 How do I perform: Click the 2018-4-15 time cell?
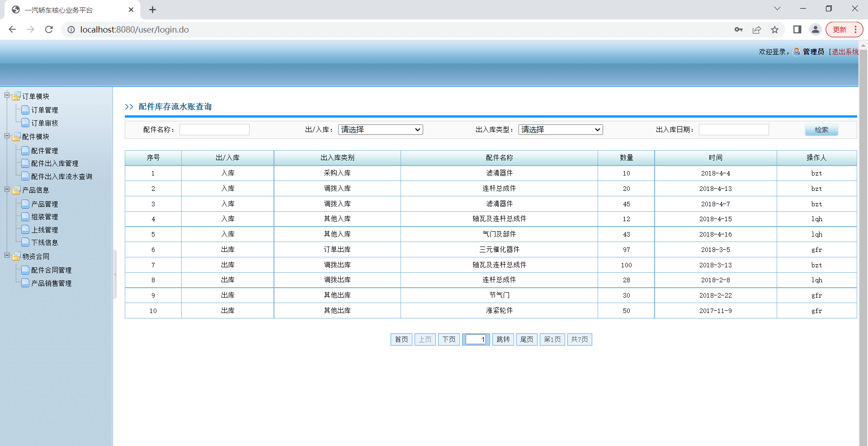tap(715, 219)
